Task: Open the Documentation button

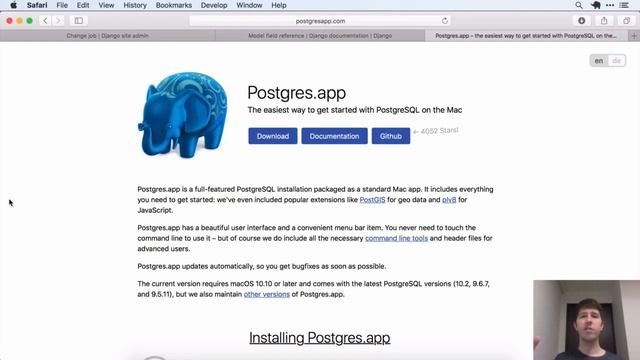Action: (334, 136)
